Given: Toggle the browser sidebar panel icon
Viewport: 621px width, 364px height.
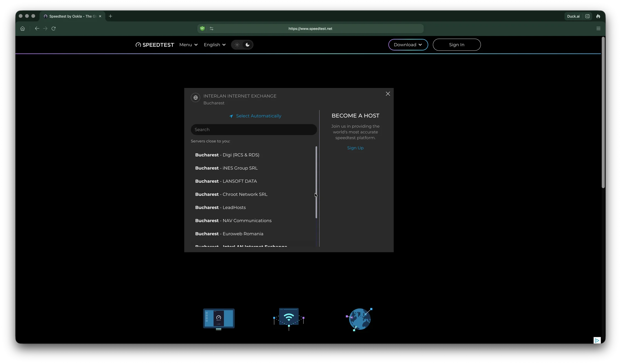Looking at the screenshot, I should (x=587, y=16).
